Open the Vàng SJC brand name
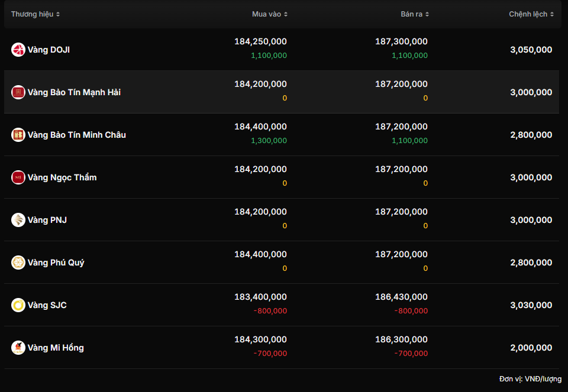Image resolution: width=568 pixels, height=392 pixels. click(47, 305)
